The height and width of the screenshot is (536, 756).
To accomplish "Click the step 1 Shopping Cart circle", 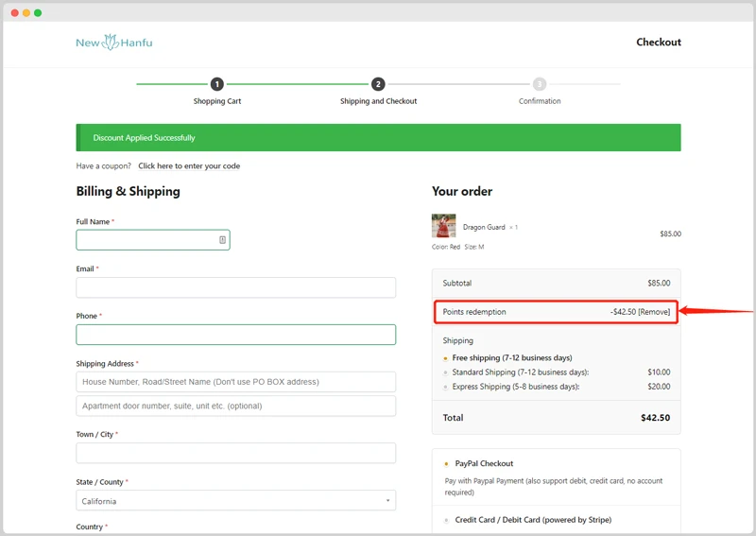I will tap(217, 84).
